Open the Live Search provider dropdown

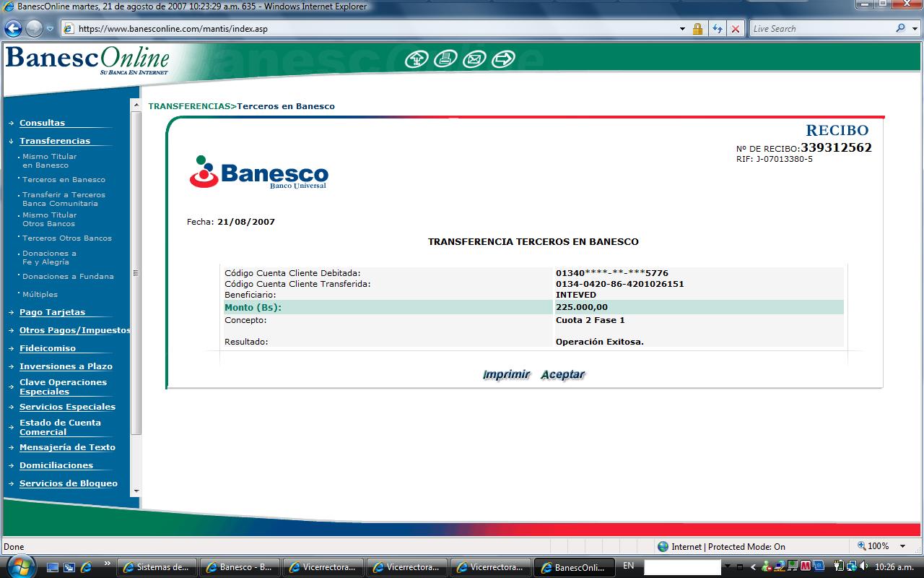point(914,29)
